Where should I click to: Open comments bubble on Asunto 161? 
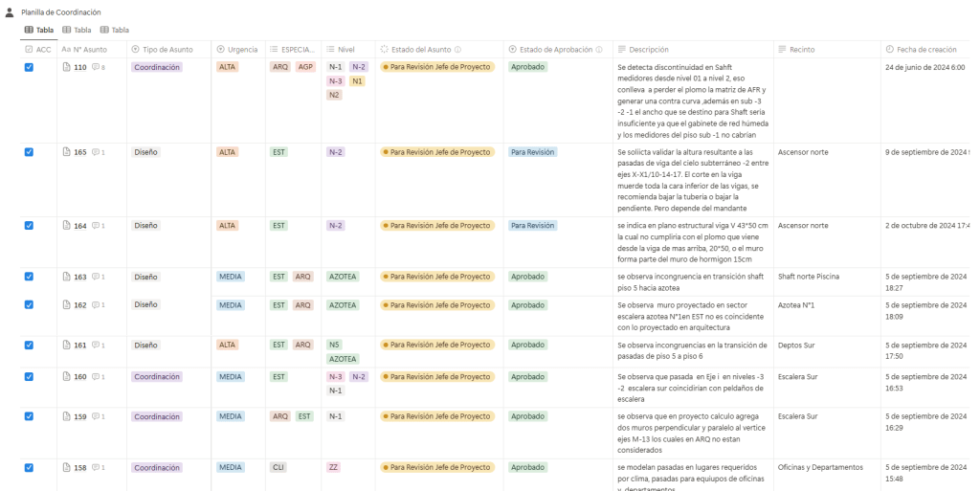96,345
